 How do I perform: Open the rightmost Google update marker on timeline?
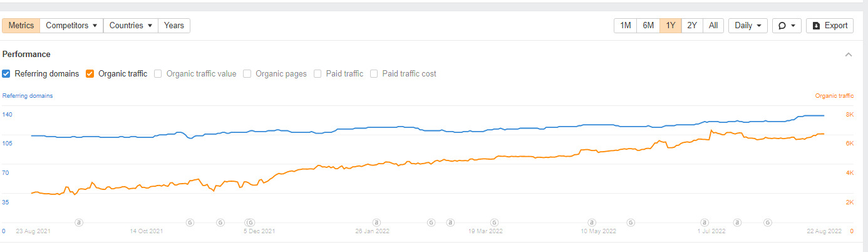point(768,222)
